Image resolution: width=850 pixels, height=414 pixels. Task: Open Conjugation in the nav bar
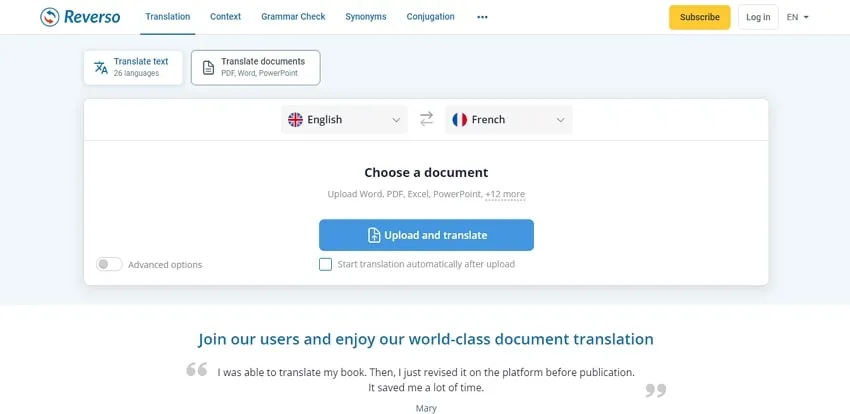430,17
